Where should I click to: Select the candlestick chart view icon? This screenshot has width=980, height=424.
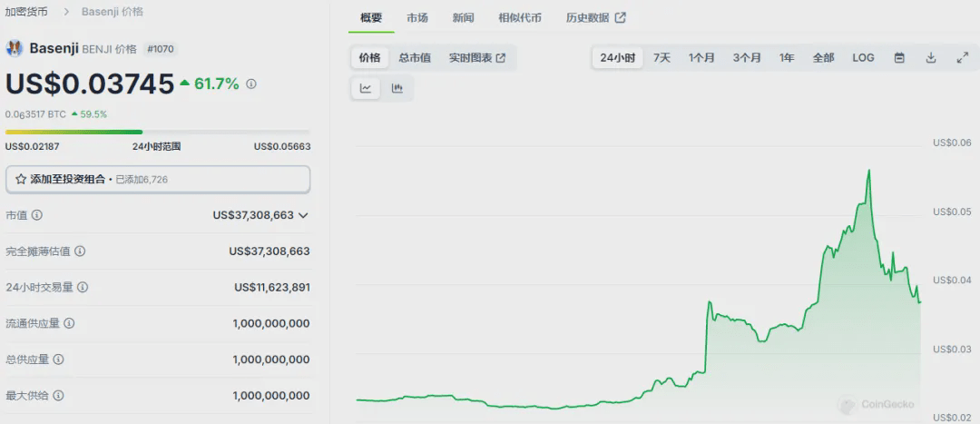(397, 88)
